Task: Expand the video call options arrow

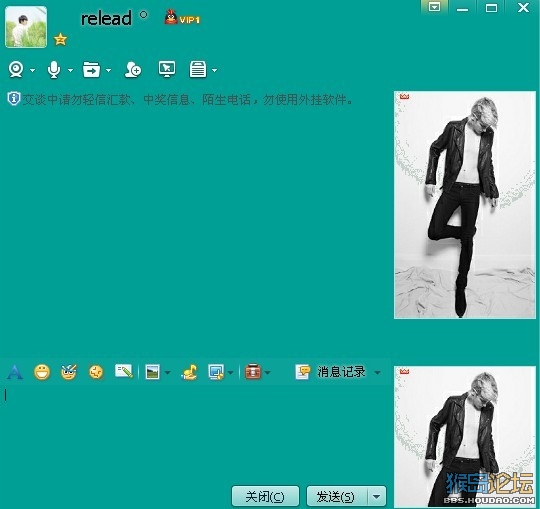Action: pyautogui.click(x=32, y=70)
